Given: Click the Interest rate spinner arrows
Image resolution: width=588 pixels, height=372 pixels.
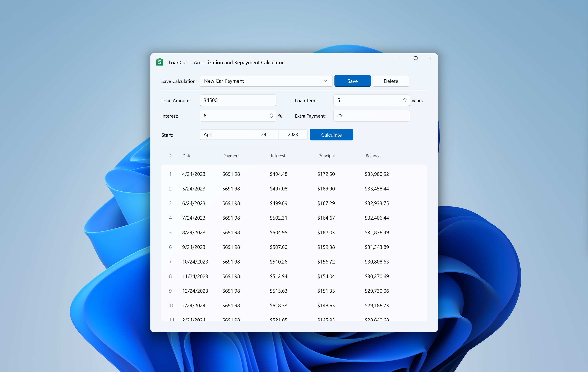Looking at the screenshot, I should (x=271, y=116).
